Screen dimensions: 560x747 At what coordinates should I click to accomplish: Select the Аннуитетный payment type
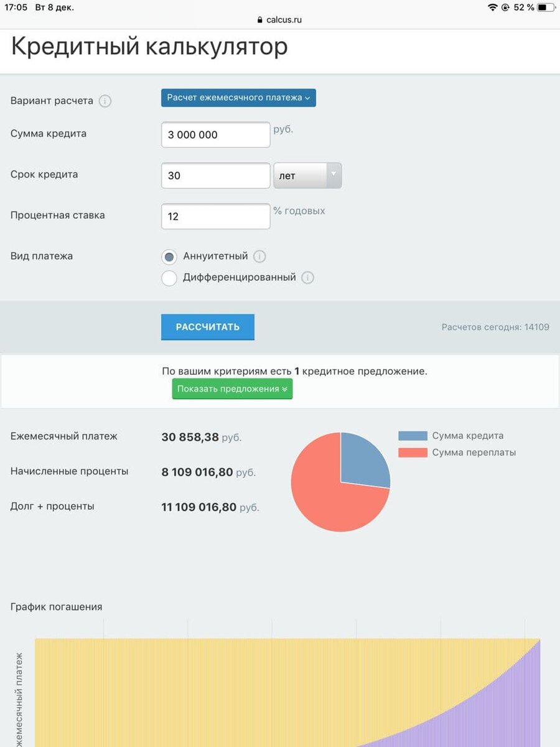coord(169,256)
